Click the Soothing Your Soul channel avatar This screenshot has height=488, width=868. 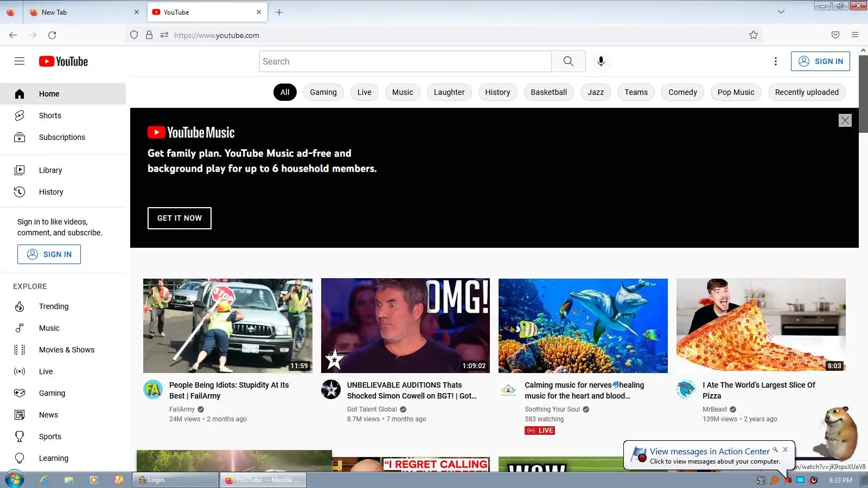508,389
